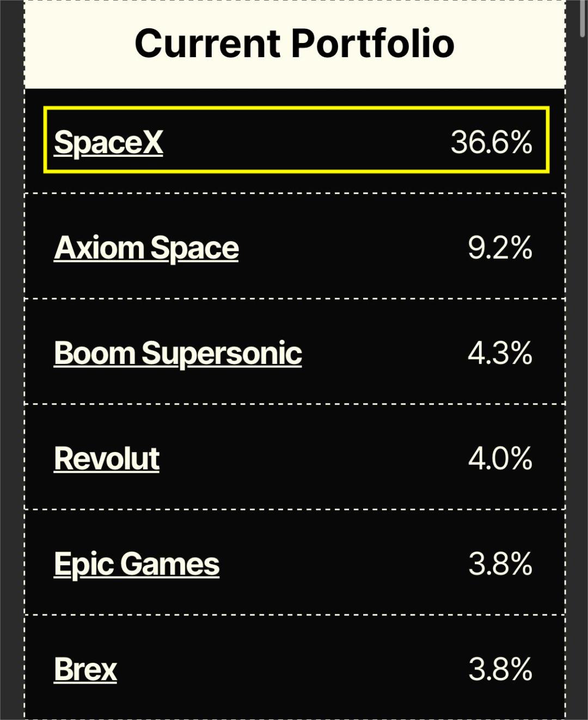
Task: Click the Current Portfolio heading
Action: pyautogui.click(x=295, y=44)
